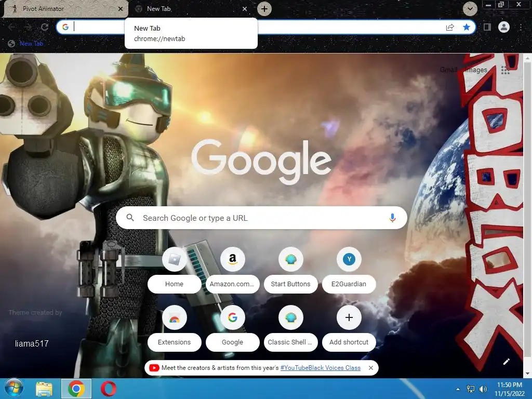532x399 pixels.
Task: Open the volume speaker tray icon
Action: [x=483, y=389]
